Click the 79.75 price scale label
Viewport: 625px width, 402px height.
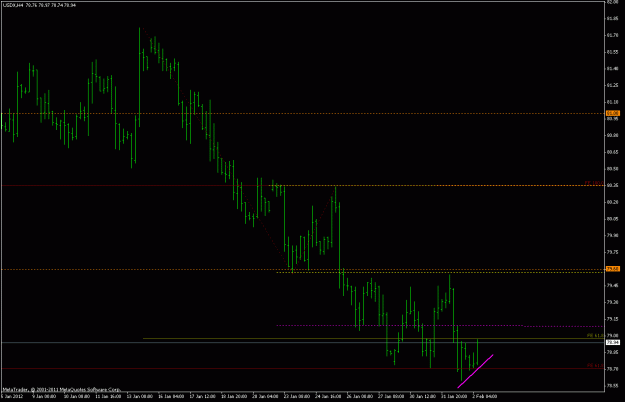613,252
